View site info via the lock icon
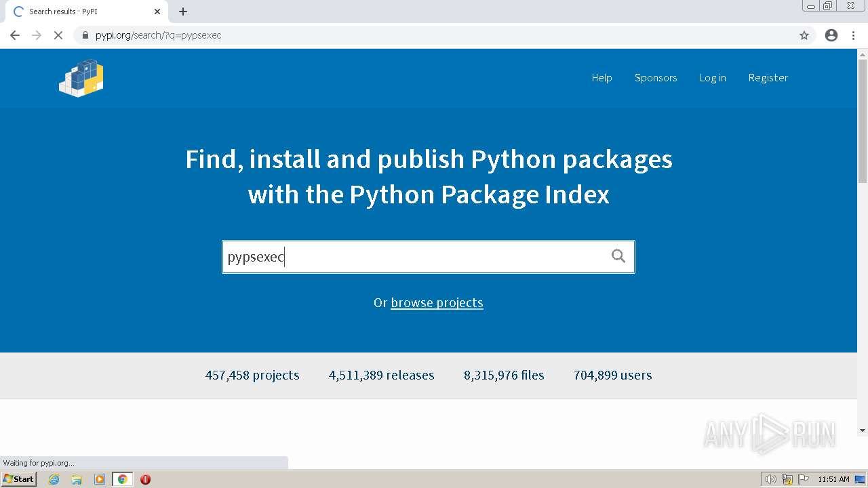Image resolution: width=868 pixels, height=488 pixels. [x=85, y=35]
